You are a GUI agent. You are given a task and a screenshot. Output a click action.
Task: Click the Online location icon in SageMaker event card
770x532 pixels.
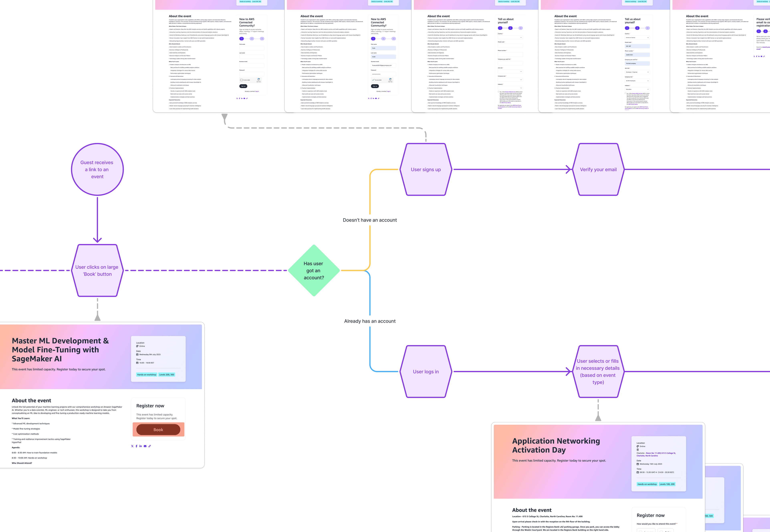tap(137, 346)
